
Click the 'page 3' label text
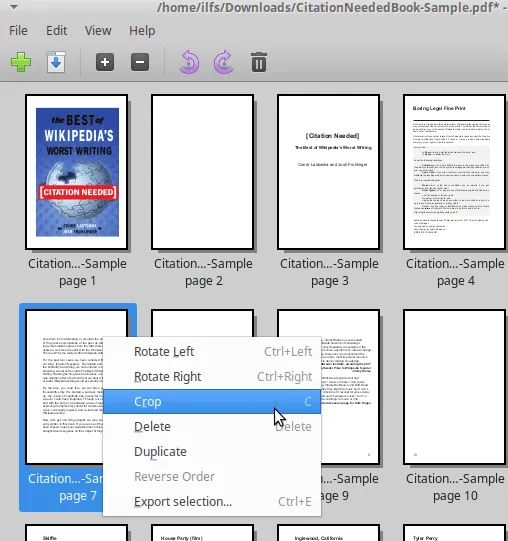coord(330,281)
